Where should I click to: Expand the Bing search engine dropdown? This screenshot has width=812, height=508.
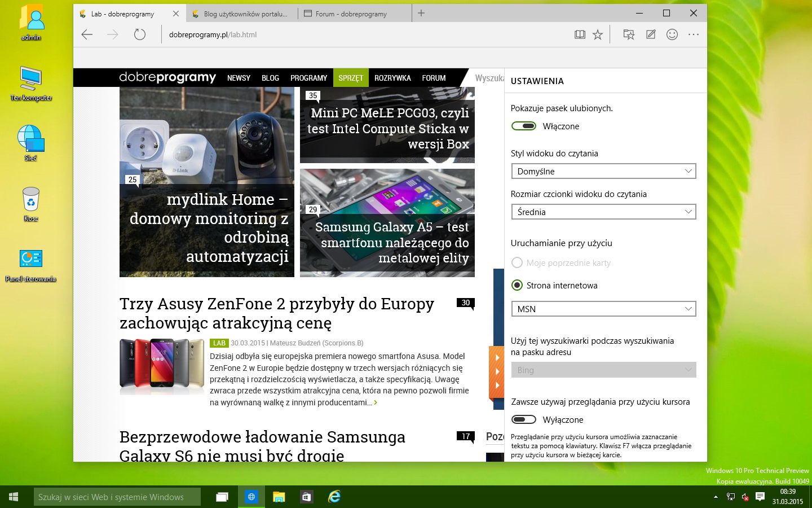[603, 370]
